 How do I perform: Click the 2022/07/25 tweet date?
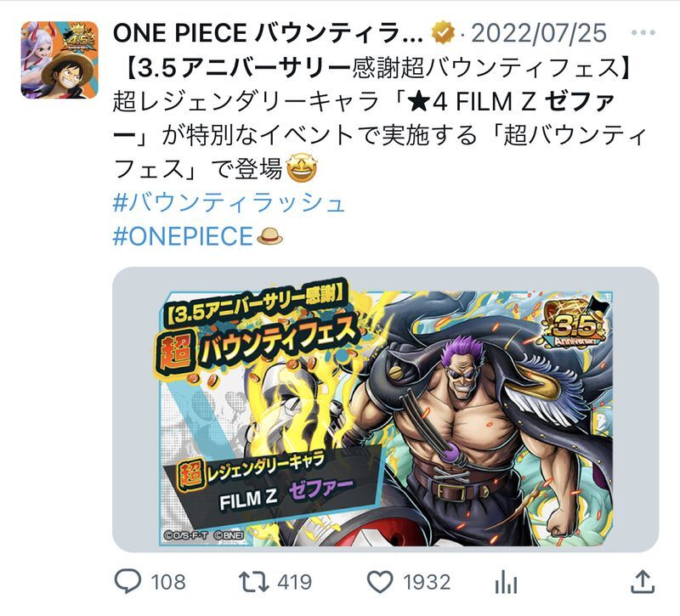[539, 33]
